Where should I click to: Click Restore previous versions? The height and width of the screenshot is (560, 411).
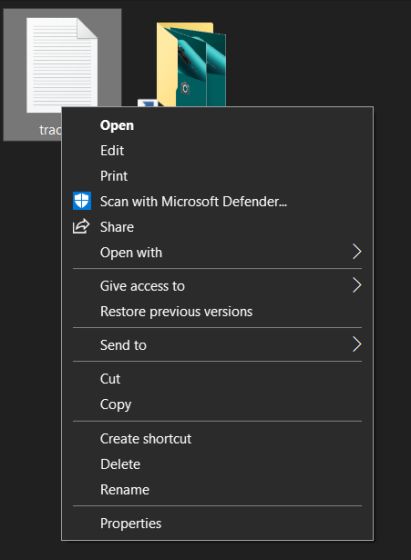(x=217, y=311)
